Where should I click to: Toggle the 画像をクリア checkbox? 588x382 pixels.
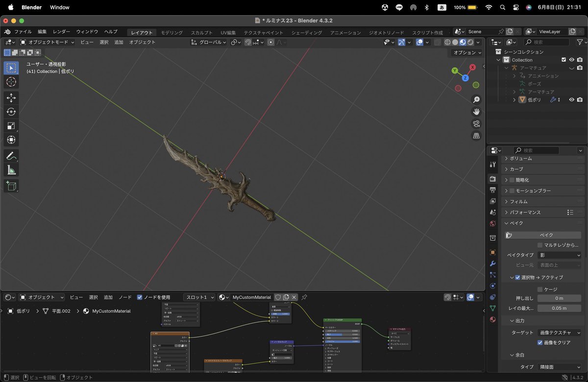click(x=540, y=342)
